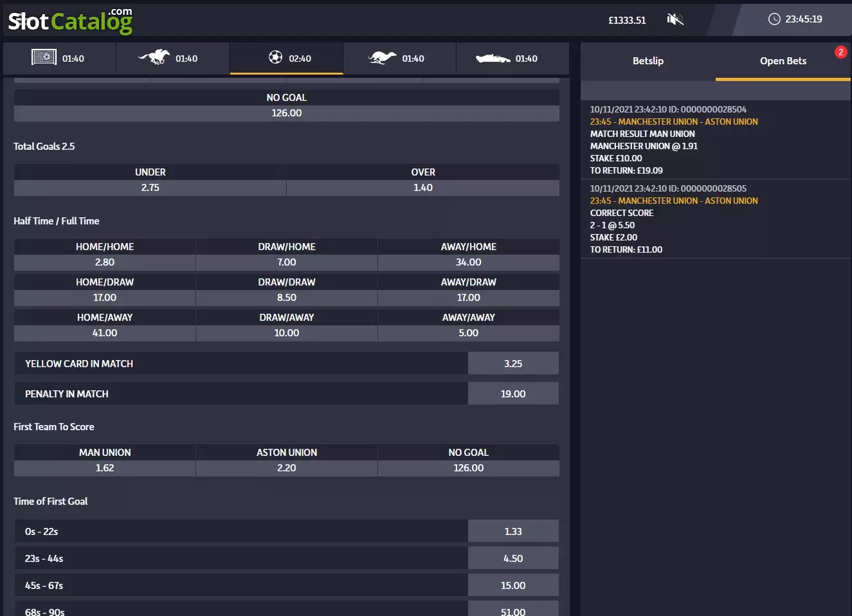
Task: Click the Total Goals 2.5 market heading
Action: (44, 147)
